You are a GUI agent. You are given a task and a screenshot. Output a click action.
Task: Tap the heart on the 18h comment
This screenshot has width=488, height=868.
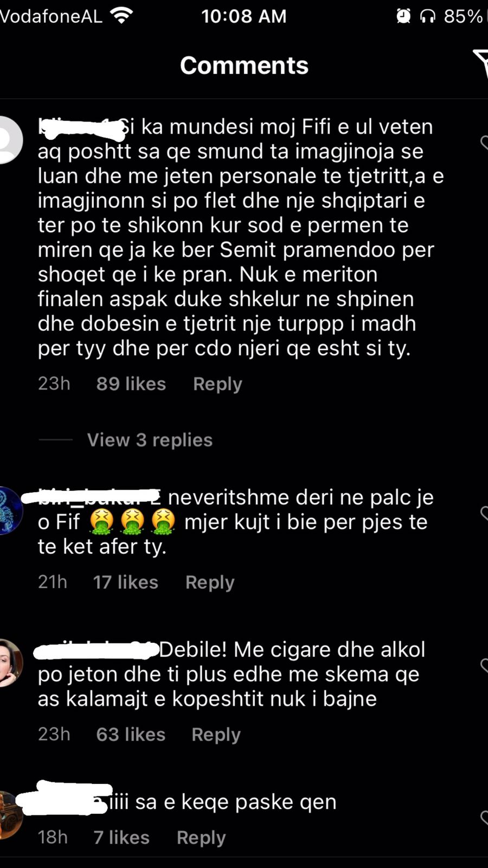coord(484,818)
